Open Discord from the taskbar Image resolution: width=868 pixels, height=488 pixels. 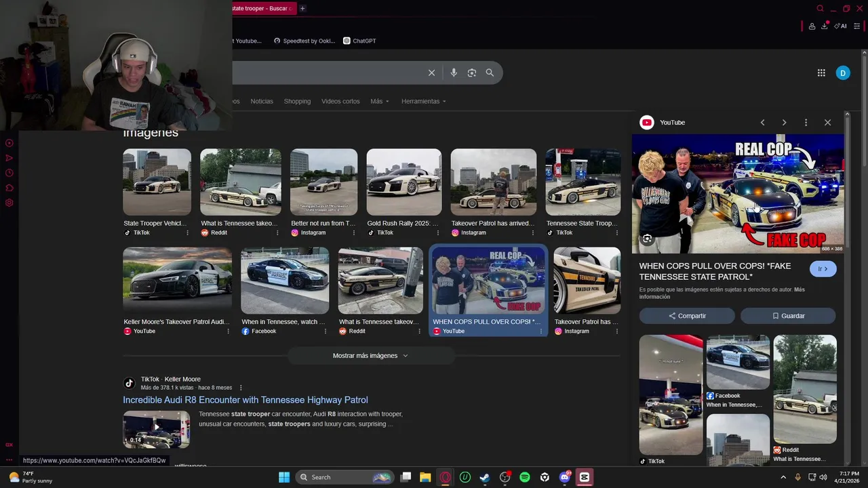point(565,477)
